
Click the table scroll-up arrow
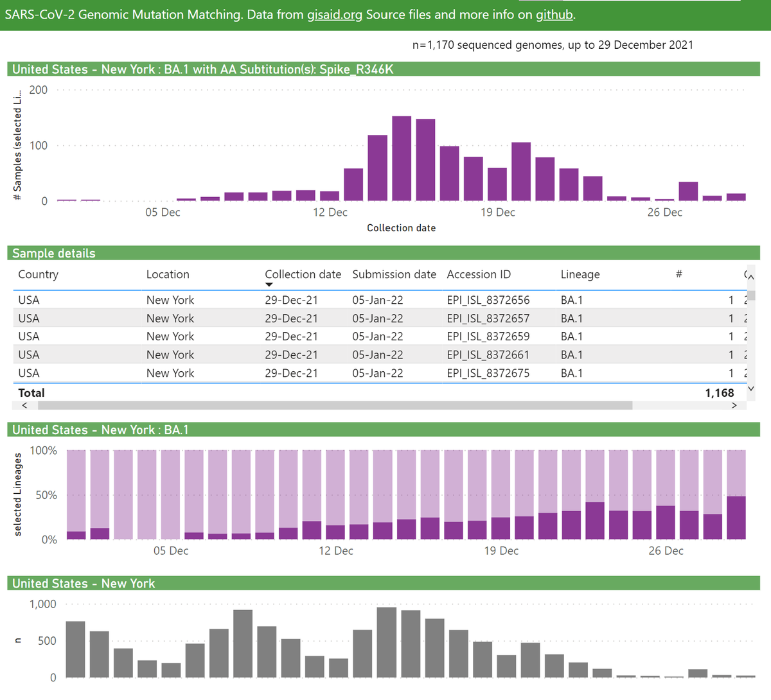(750, 276)
